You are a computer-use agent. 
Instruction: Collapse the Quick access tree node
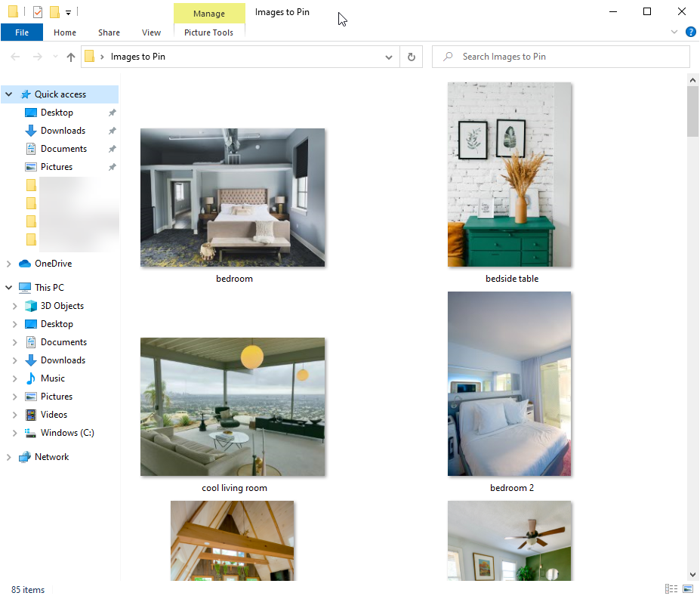8,94
